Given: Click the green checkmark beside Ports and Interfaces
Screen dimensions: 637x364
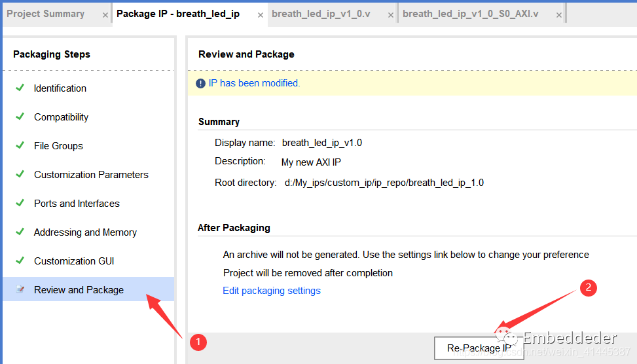Looking at the screenshot, I should 20,203.
